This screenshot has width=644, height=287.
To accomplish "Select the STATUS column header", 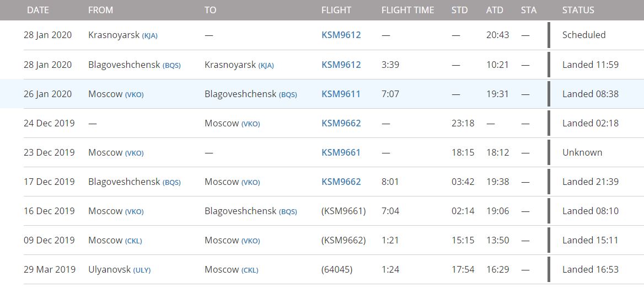I will point(578,10).
